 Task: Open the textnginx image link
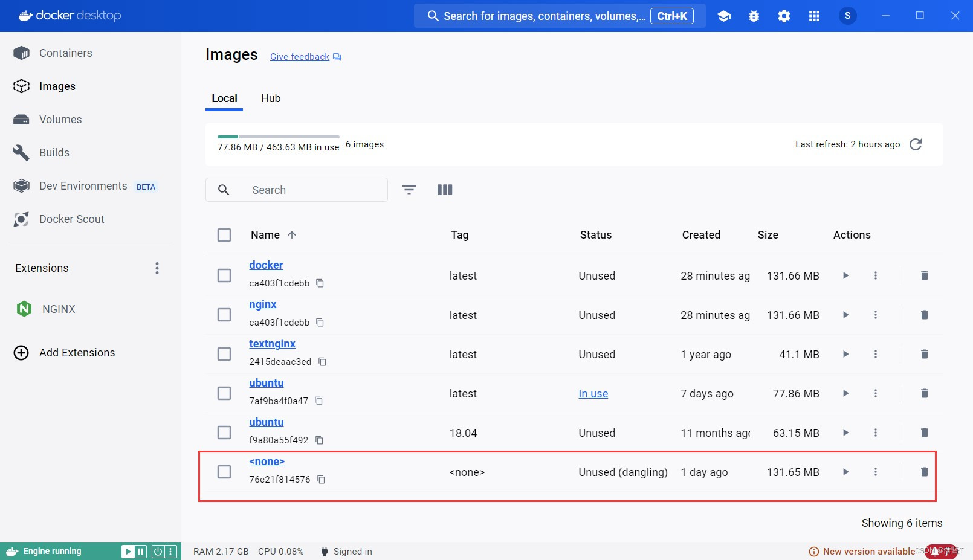tap(272, 344)
